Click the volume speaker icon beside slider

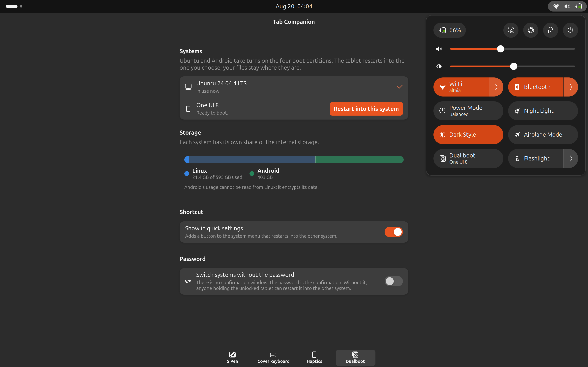pos(439,49)
